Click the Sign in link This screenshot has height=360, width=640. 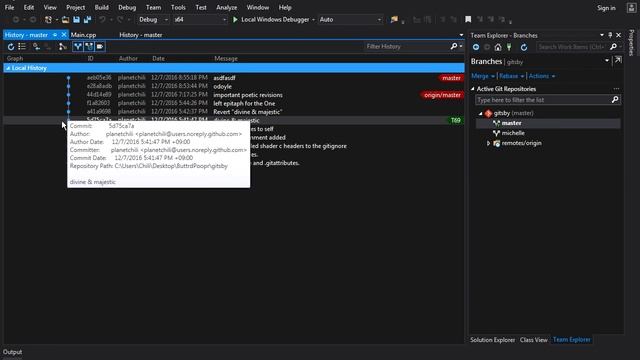point(606,8)
